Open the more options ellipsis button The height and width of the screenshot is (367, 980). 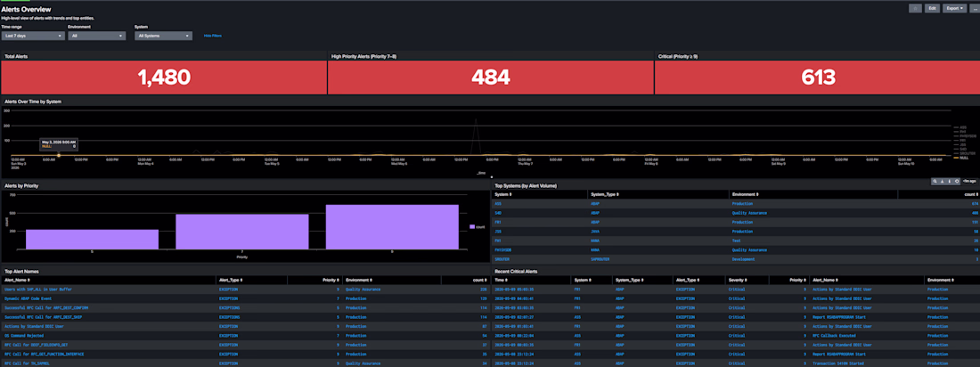[975, 8]
